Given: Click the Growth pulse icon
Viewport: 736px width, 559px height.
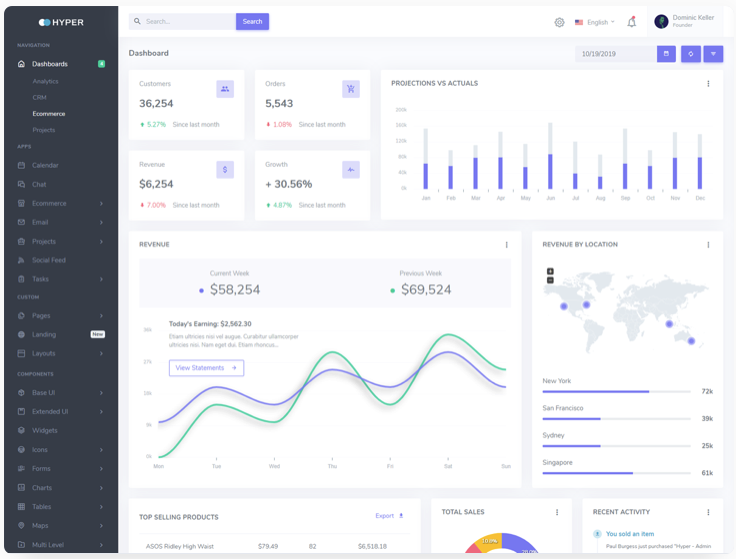Looking at the screenshot, I should click(x=351, y=169).
